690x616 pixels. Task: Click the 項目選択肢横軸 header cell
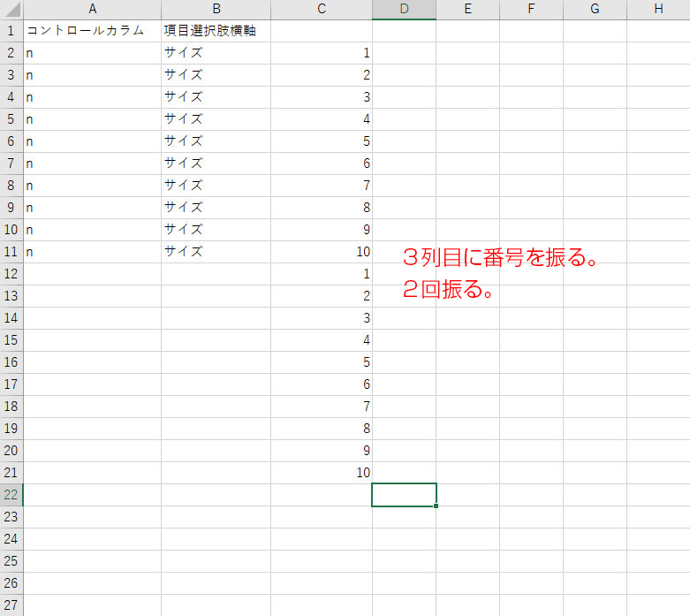click(216, 31)
